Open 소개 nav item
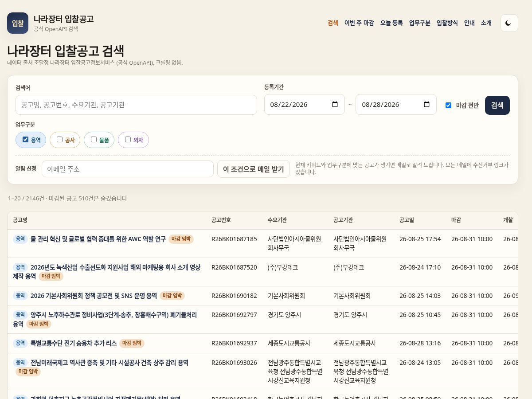This screenshot has height=399, width=532. coord(486,23)
